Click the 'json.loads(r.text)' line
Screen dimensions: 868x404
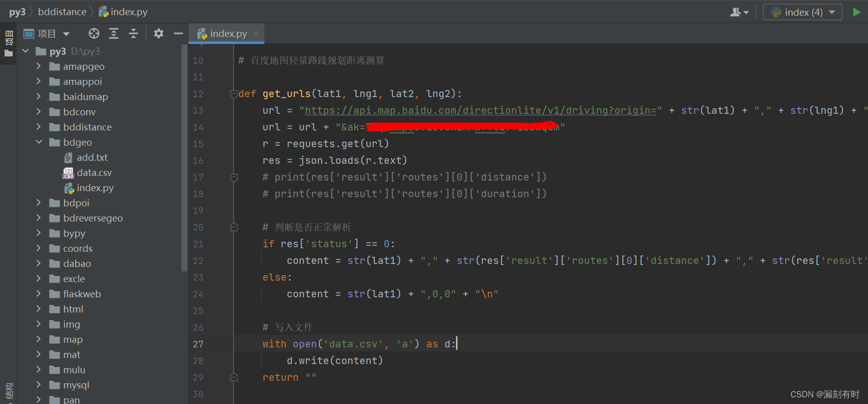[x=335, y=160]
